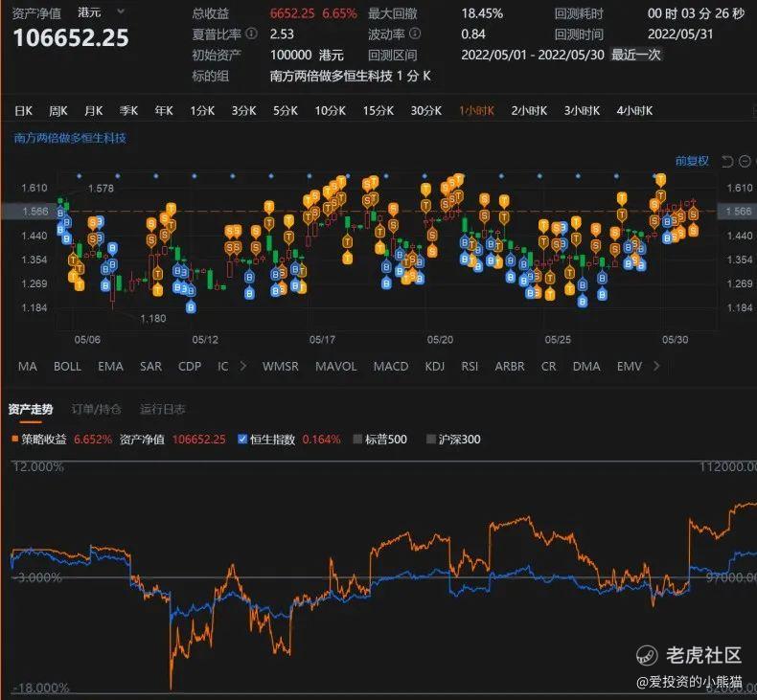The height and width of the screenshot is (700, 757).
Task: Show the MACD sub-indicator
Action: (x=391, y=367)
